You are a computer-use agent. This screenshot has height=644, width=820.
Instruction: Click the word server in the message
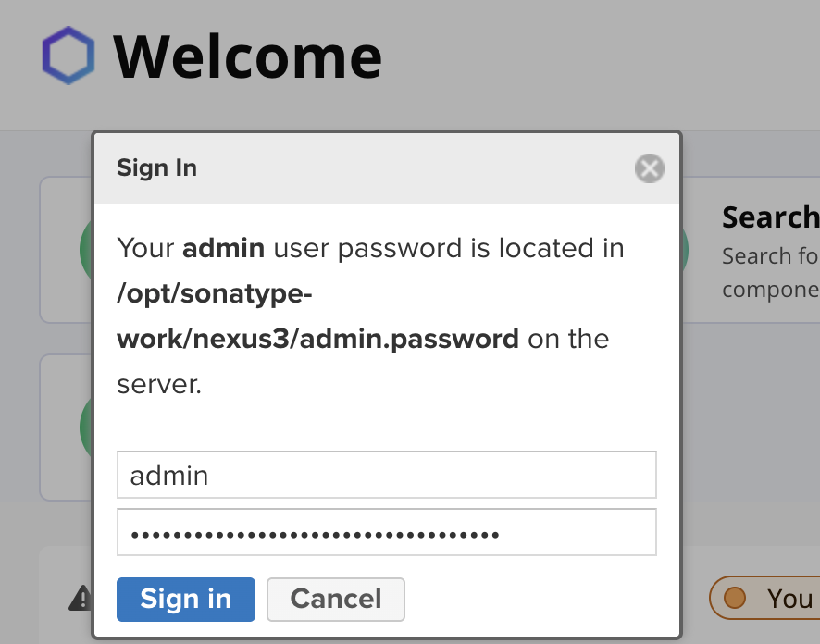pos(158,384)
